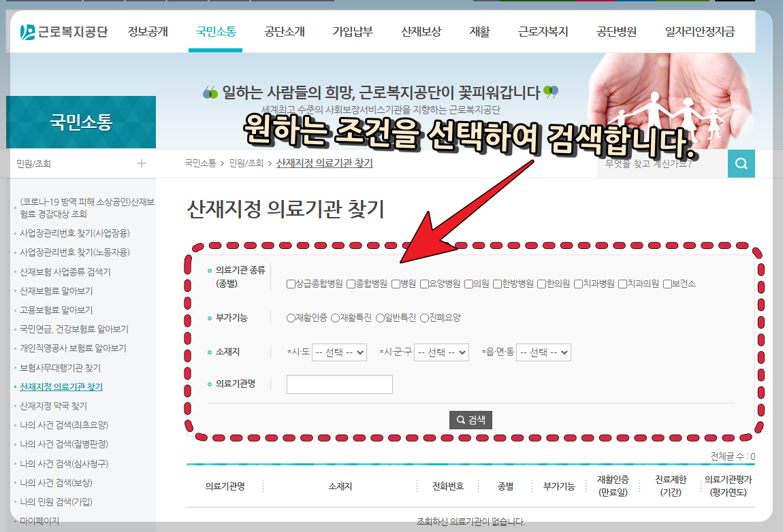The image size is (783, 532).
Task: Click the magnifier icon on the 검색 button
Action: (460, 420)
